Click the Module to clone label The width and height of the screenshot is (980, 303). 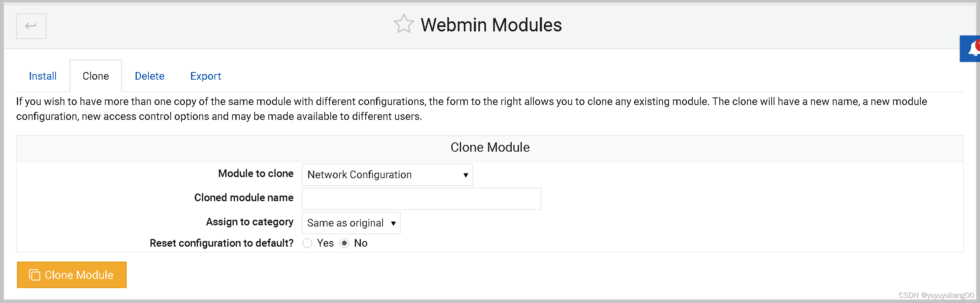255,173
